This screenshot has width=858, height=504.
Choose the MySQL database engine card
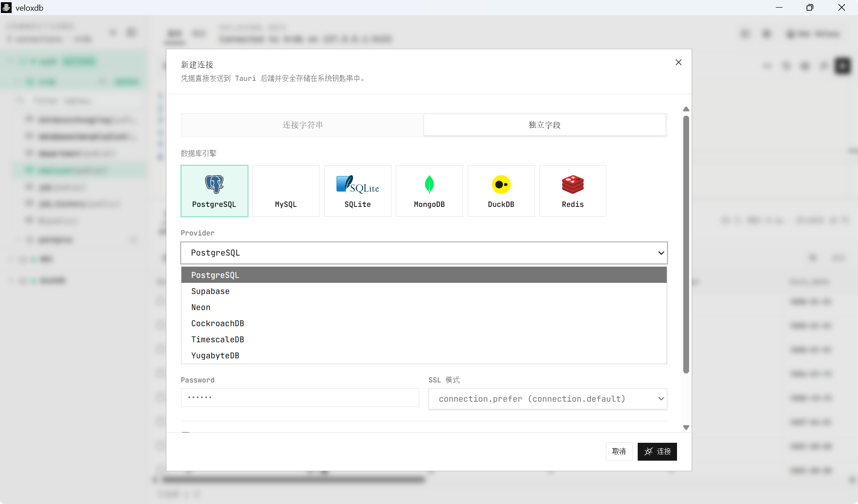(286, 191)
